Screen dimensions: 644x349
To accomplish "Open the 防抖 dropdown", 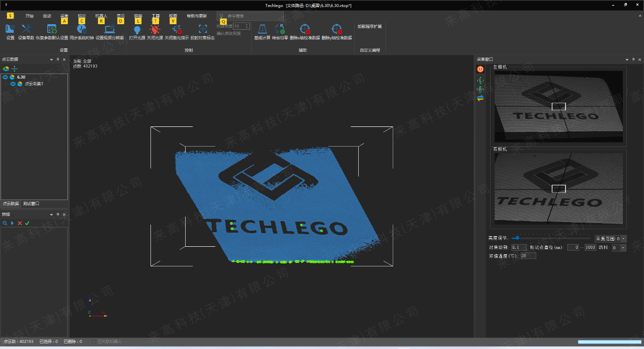I will pos(623,248).
